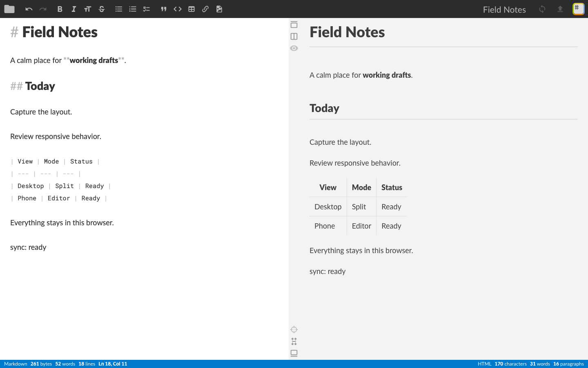Open the file explorer folder icon
Viewport: 588px width, 368px height.
pyautogui.click(x=9, y=9)
